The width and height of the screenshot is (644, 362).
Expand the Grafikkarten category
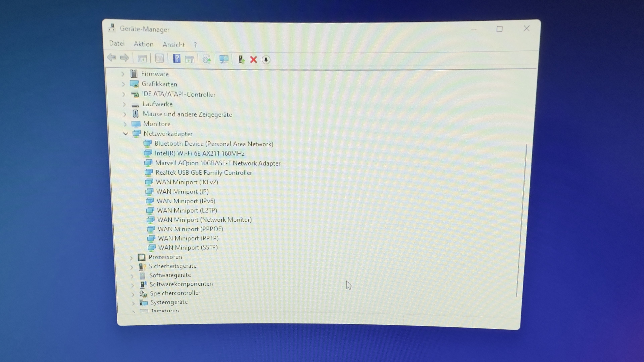click(x=123, y=84)
